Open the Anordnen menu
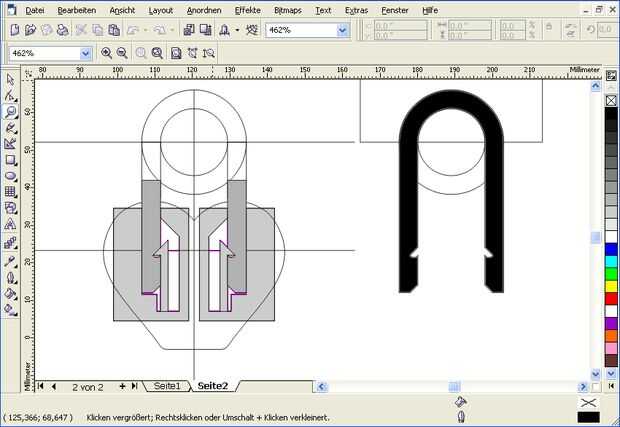 pos(204,10)
